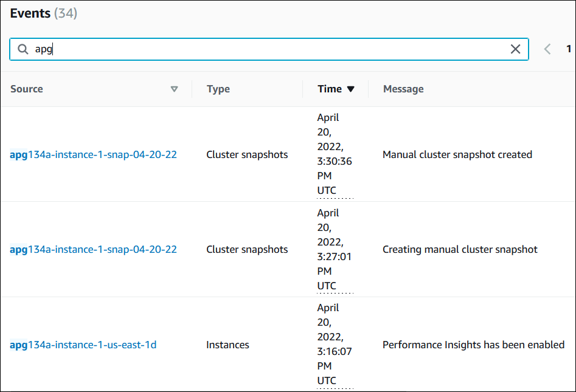Click the Time column header label

tap(329, 89)
